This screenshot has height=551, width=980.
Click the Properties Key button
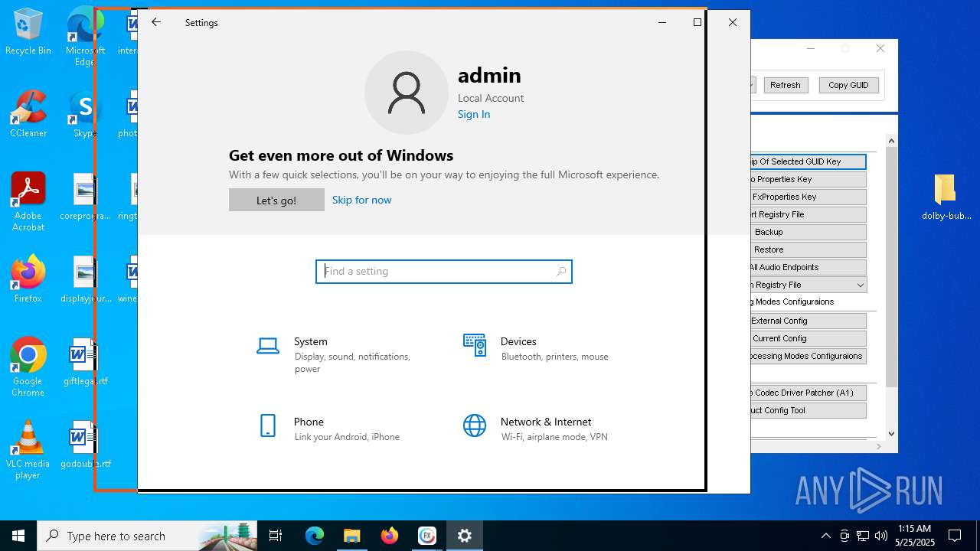tap(808, 179)
